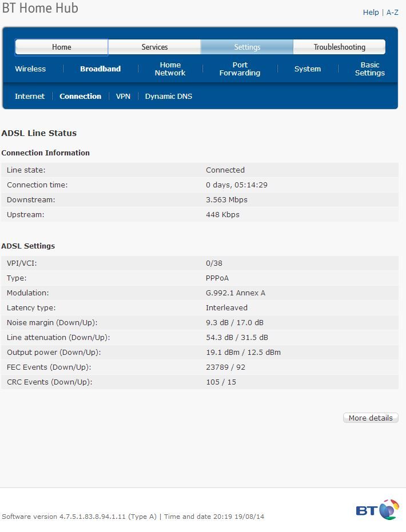This screenshot has width=406, height=532.
Task: Click the More details button
Action: (x=371, y=418)
